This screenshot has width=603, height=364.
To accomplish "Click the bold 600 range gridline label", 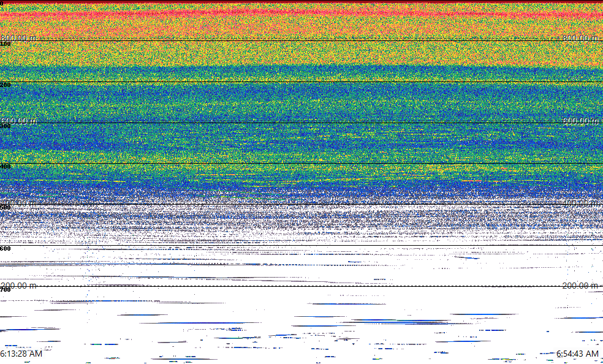I will (6, 249).
